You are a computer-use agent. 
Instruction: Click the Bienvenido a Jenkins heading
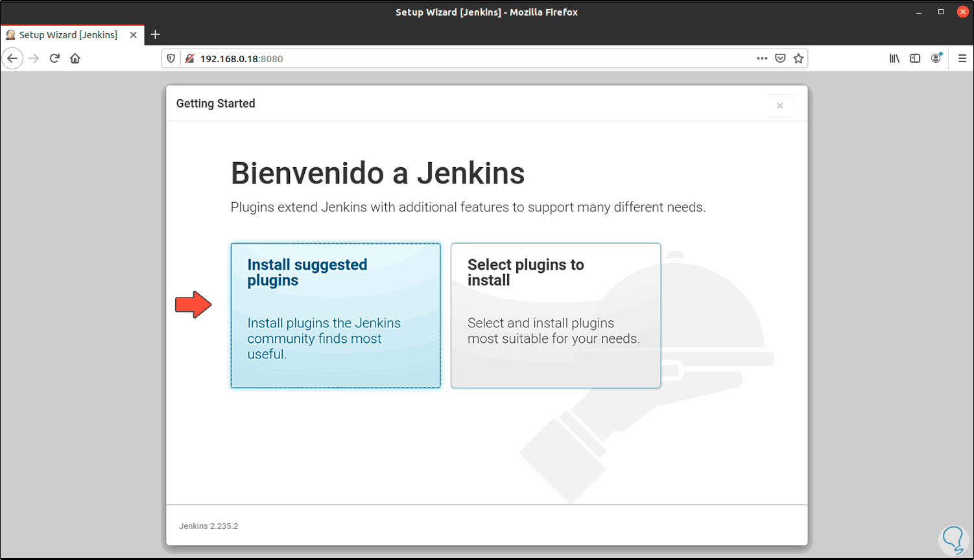click(x=378, y=173)
